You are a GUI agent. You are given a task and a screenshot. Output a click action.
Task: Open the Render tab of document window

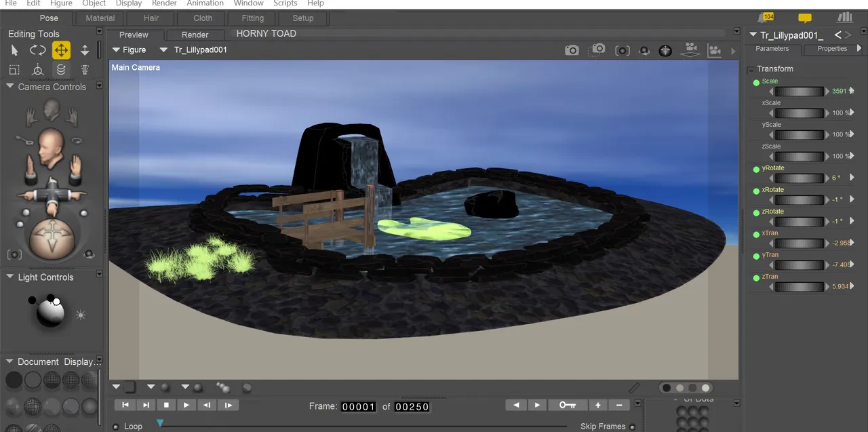195,35
